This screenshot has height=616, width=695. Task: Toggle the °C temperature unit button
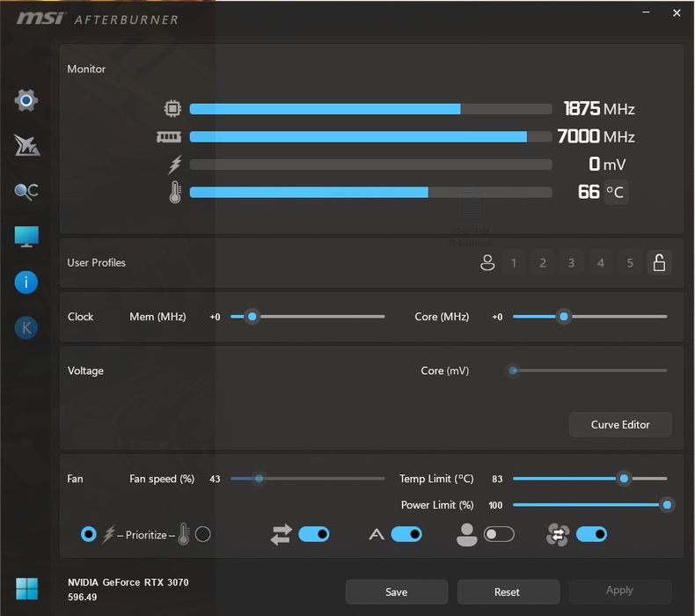[x=615, y=192]
